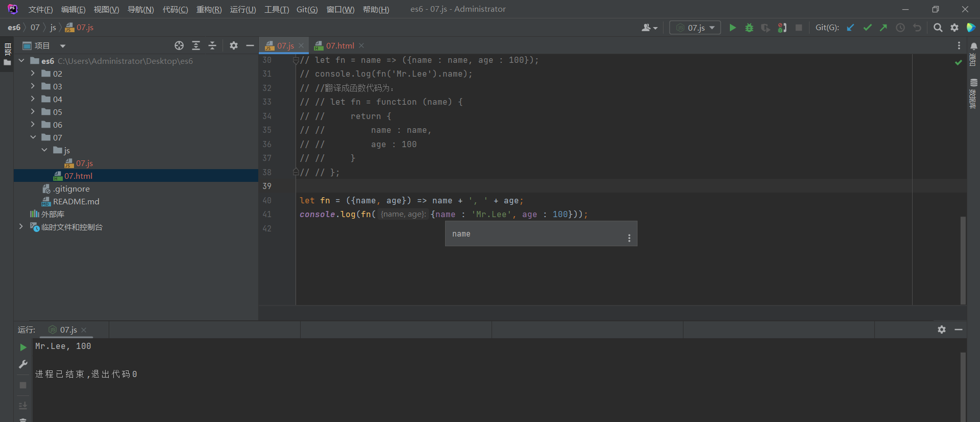Show Git history clock icon
Image resolution: width=980 pixels, height=422 pixels.
[900, 28]
